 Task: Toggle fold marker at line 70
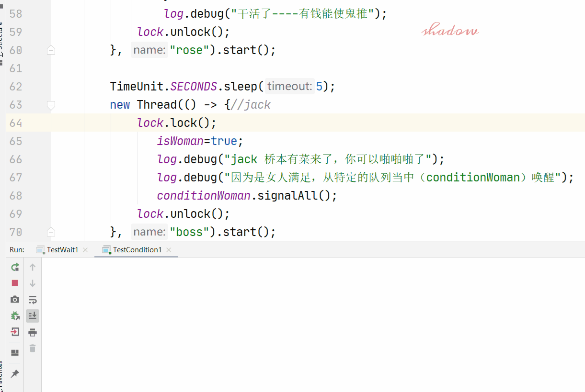pyautogui.click(x=51, y=232)
